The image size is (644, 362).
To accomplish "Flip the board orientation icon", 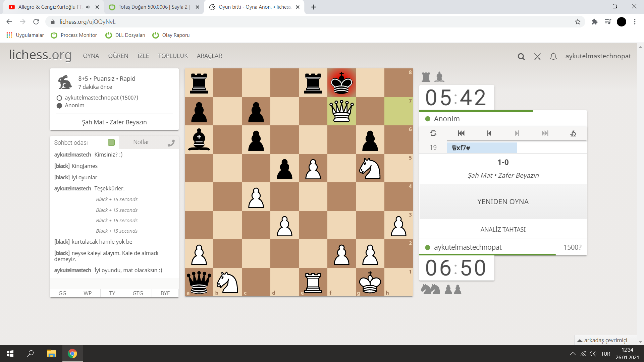I will point(433,133).
